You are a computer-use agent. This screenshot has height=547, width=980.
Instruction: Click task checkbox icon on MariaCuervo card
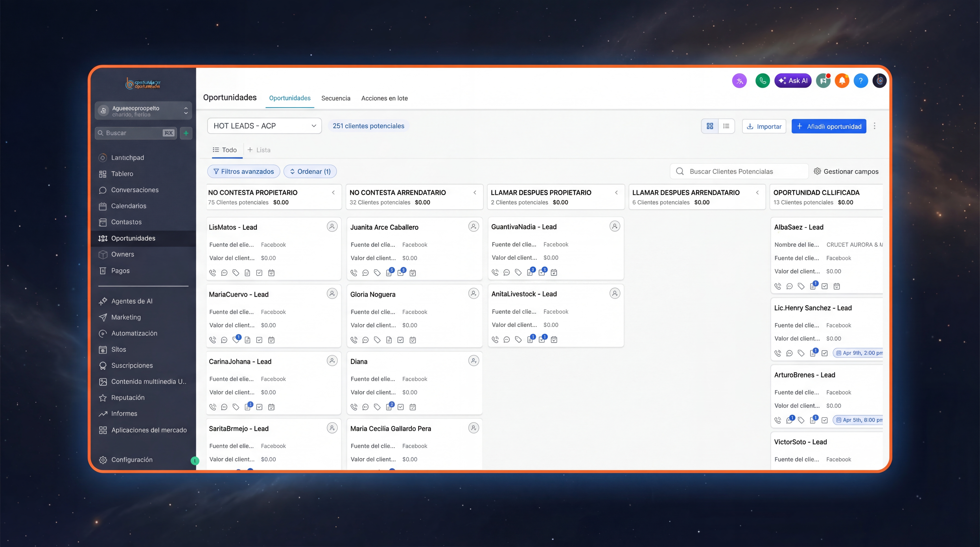tap(259, 340)
